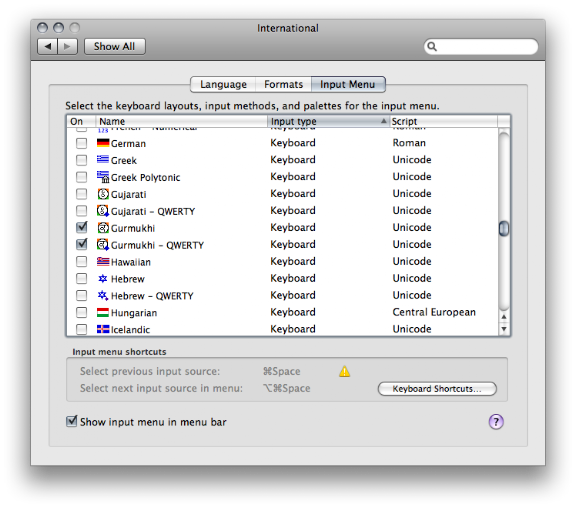Enable the Hebrew - QWERTY checkbox

[x=81, y=295]
